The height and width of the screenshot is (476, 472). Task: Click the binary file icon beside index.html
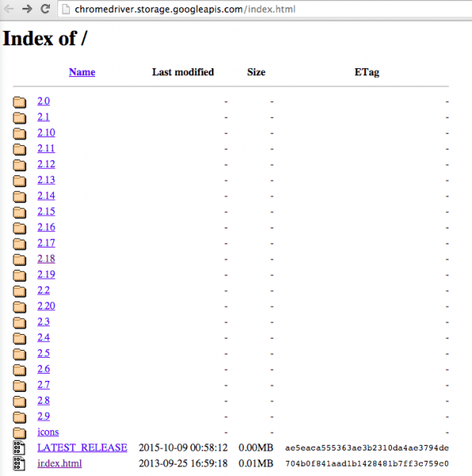[x=19, y=464]
